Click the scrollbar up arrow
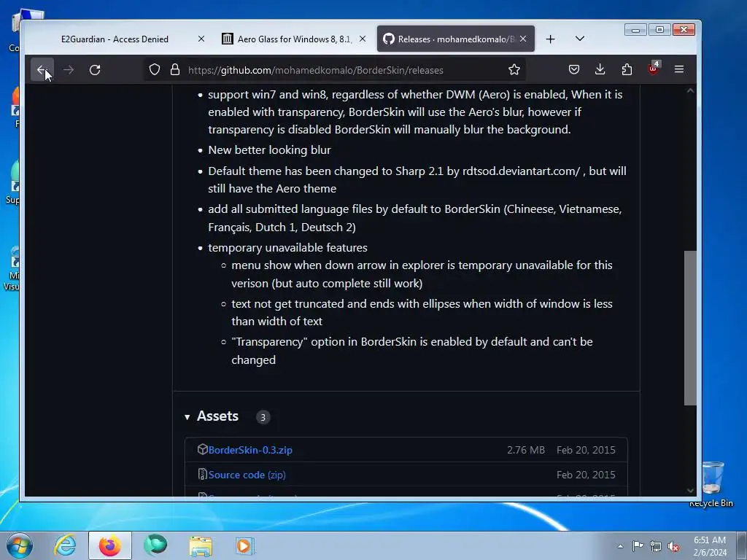The image size is (747, 560). [x=690, y=90]
